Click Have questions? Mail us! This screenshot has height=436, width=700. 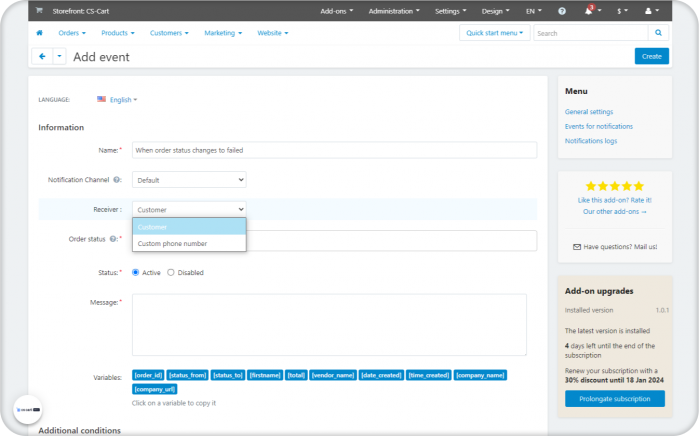pos(620,247)
